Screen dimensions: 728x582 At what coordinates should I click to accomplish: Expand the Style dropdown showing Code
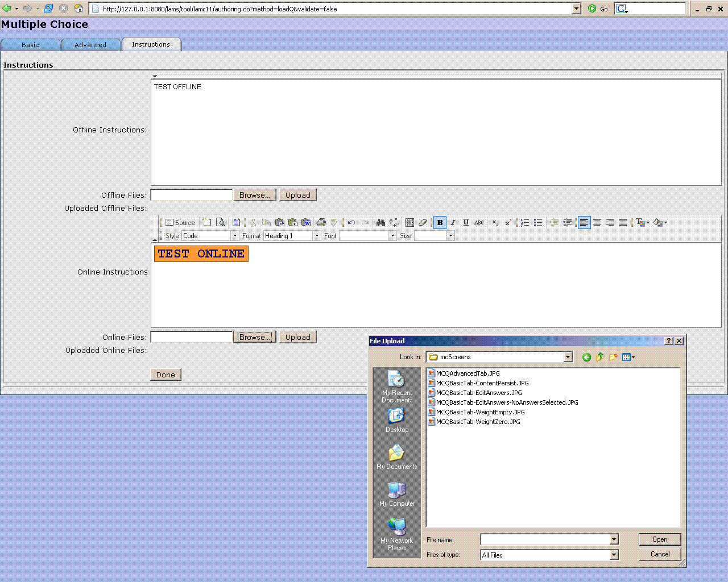(x=234, y=236)
